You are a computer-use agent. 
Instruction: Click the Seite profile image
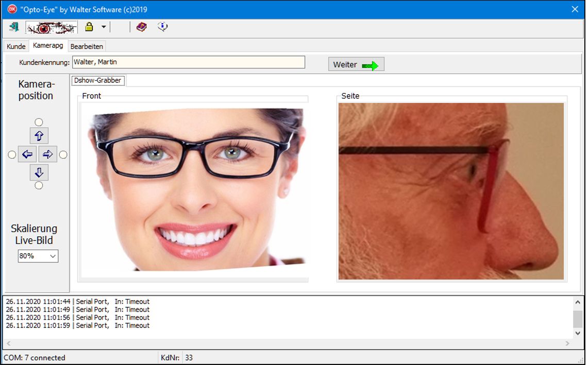451,191
